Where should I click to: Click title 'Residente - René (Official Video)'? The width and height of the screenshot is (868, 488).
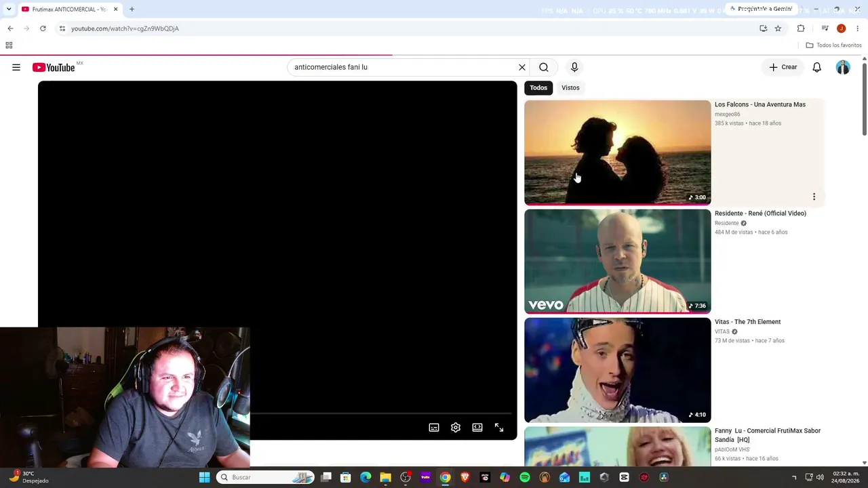click(760, 213)
